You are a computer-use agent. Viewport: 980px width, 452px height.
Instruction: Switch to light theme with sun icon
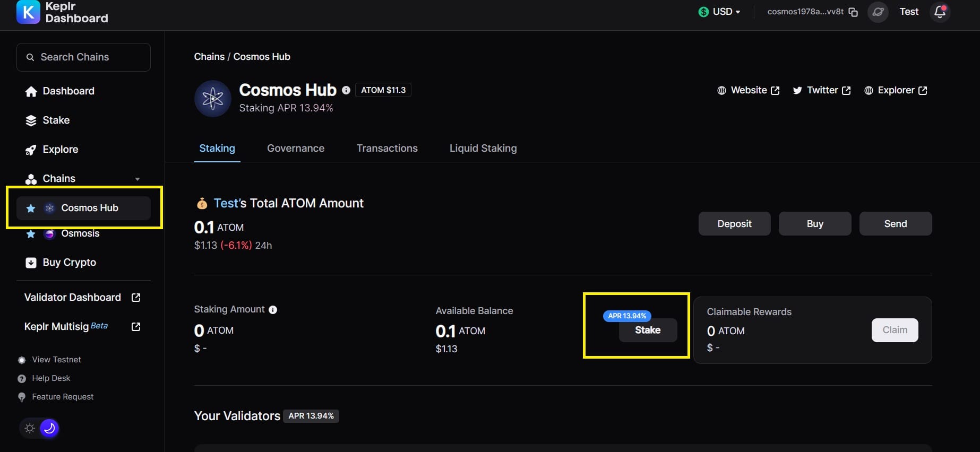coord(30,428)
